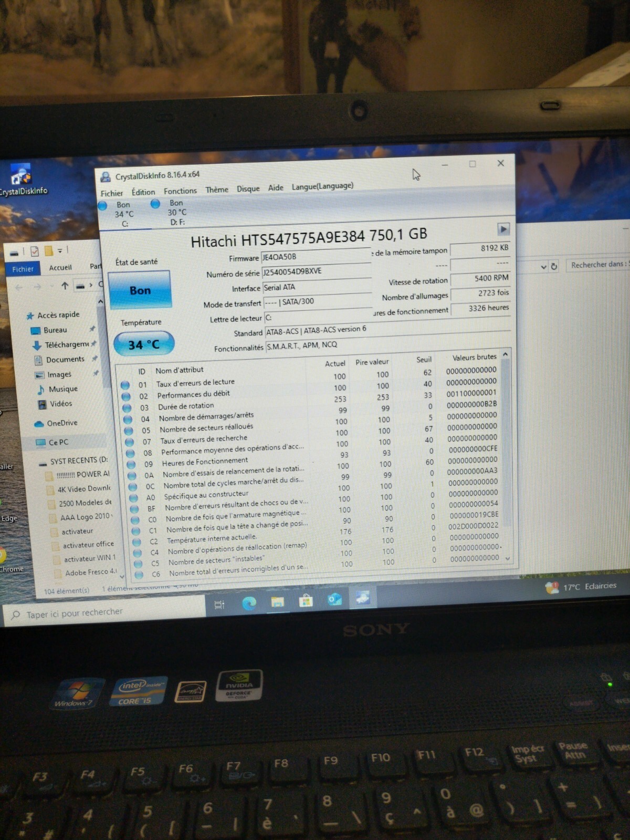Open the Édition menu

[x=143, y=192]
